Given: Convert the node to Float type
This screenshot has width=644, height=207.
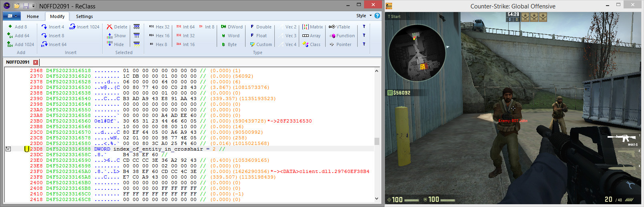Looking at the screenshot, I should pyautogui.click(x=258, y=36).
